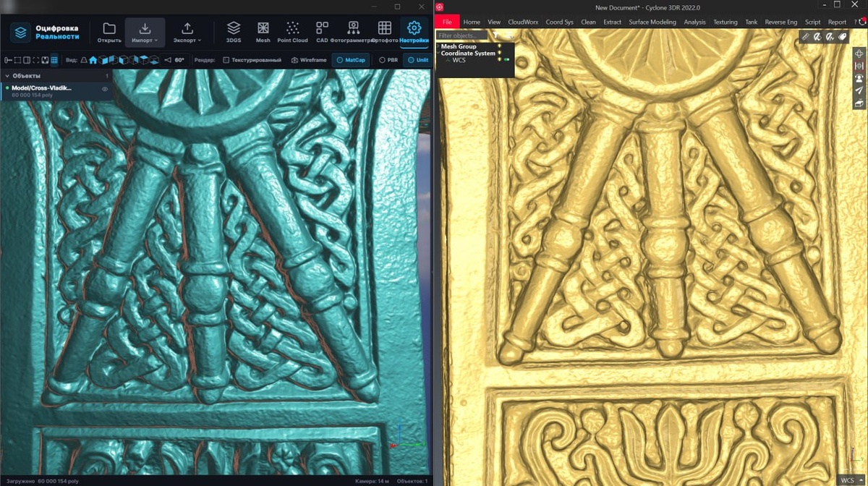Select the Mesh mode icon
This screenshot has height=486, width=868.
point(263,28)
